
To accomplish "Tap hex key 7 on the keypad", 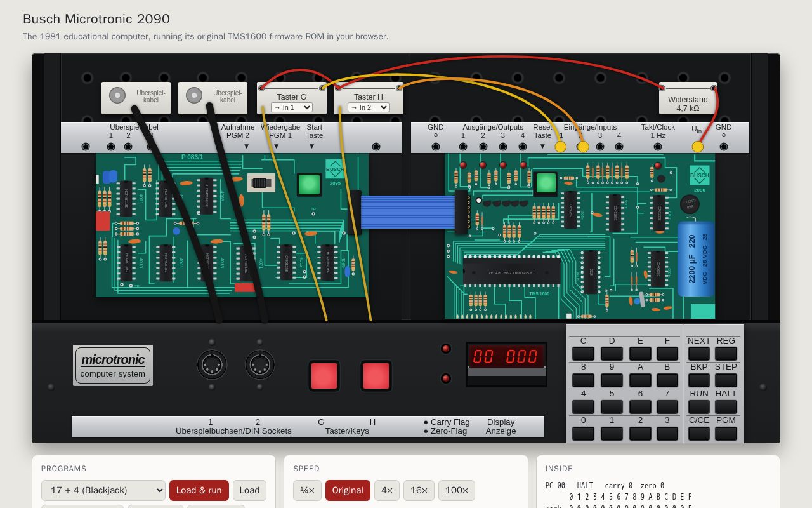I will (667, 406).
